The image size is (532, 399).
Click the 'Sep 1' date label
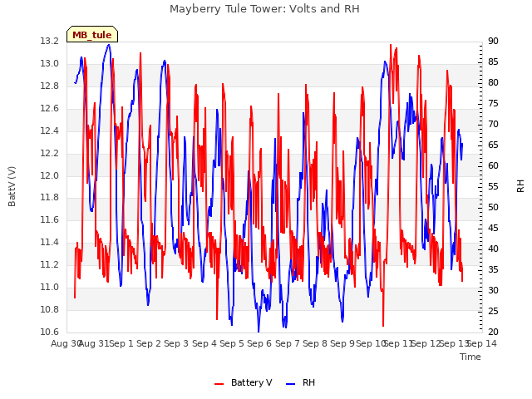[121, 343]
